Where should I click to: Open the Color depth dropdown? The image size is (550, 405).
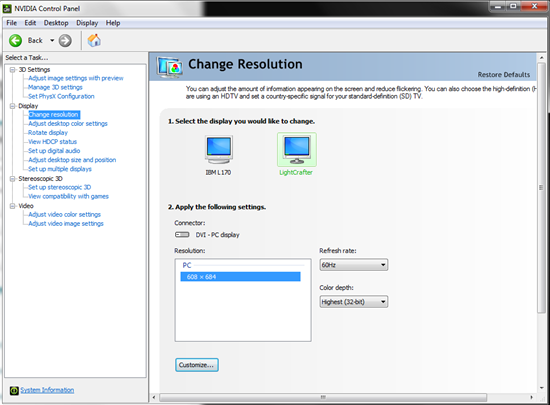click(354, 302)
